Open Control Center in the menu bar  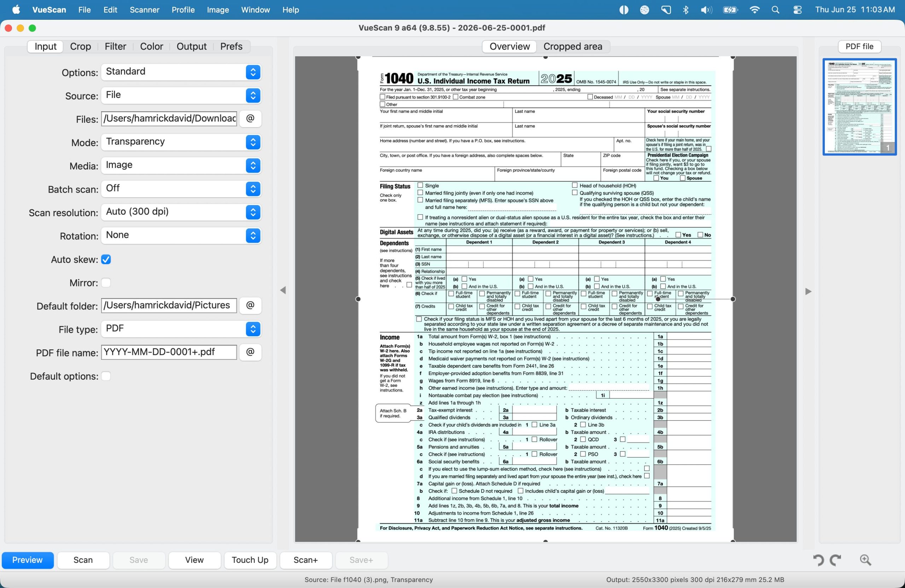[x=798, y=10]
